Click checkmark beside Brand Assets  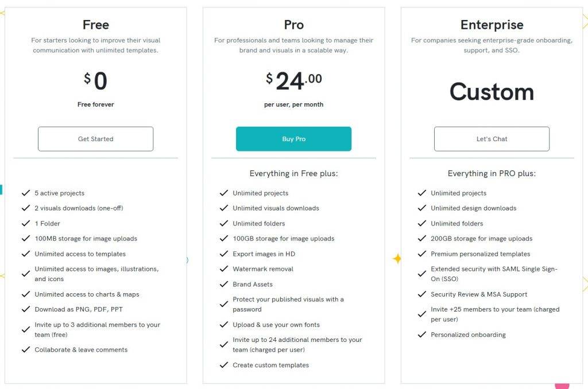[x=223, y=284]
